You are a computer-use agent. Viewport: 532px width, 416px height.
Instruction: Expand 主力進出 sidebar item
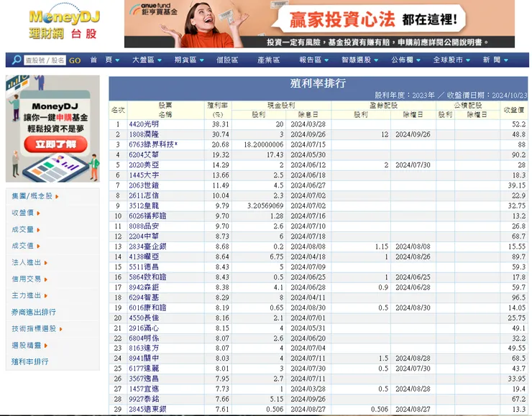tap(29, 295)
